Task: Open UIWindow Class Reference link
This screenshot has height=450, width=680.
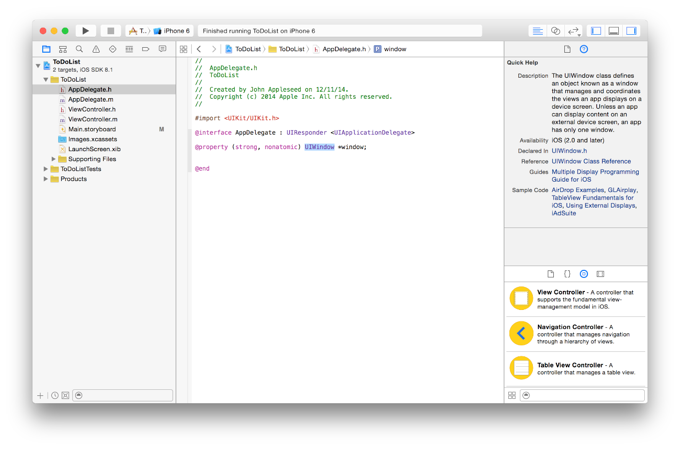Action: point(591,161)
